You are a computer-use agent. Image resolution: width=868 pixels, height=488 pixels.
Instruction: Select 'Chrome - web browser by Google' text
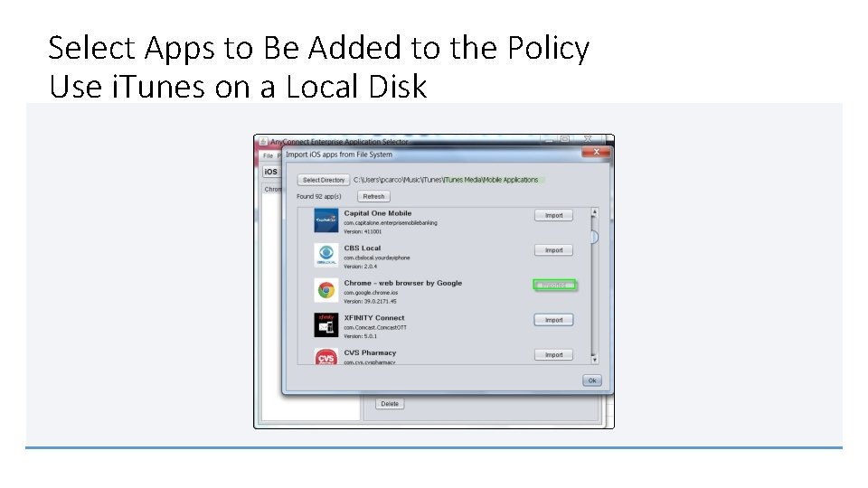(402, 283)
